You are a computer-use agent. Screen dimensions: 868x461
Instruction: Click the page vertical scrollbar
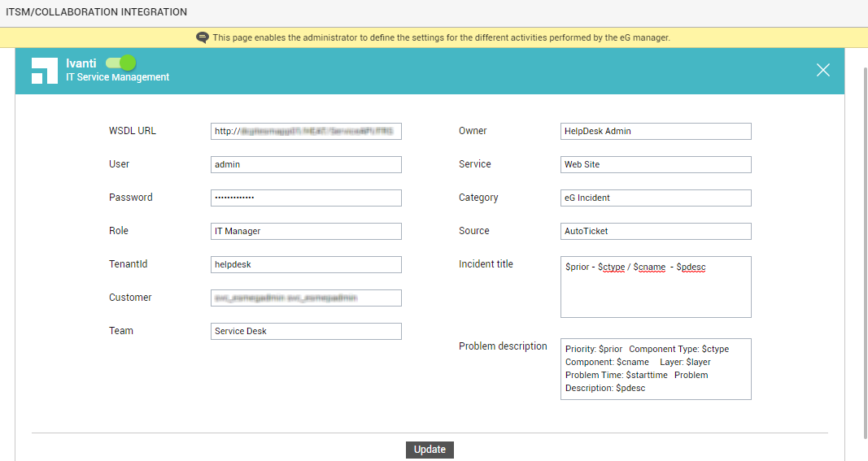coord(866,252)
